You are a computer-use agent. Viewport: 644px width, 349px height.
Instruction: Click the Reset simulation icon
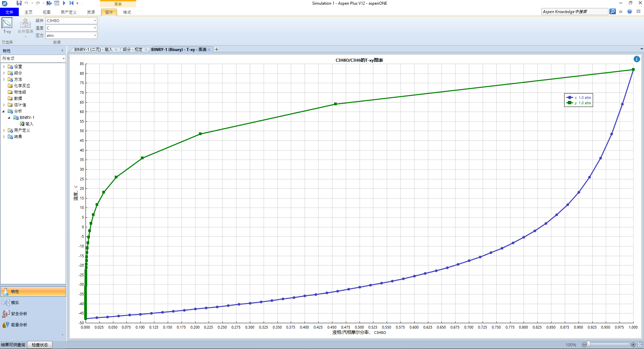tap(71, 3)
